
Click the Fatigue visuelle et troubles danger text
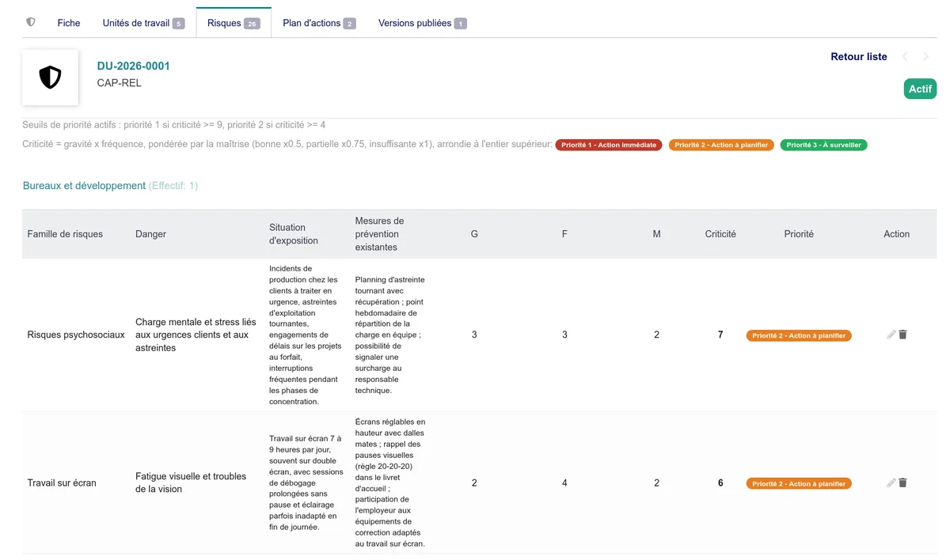pyautogui.click(x=191, y=482)
